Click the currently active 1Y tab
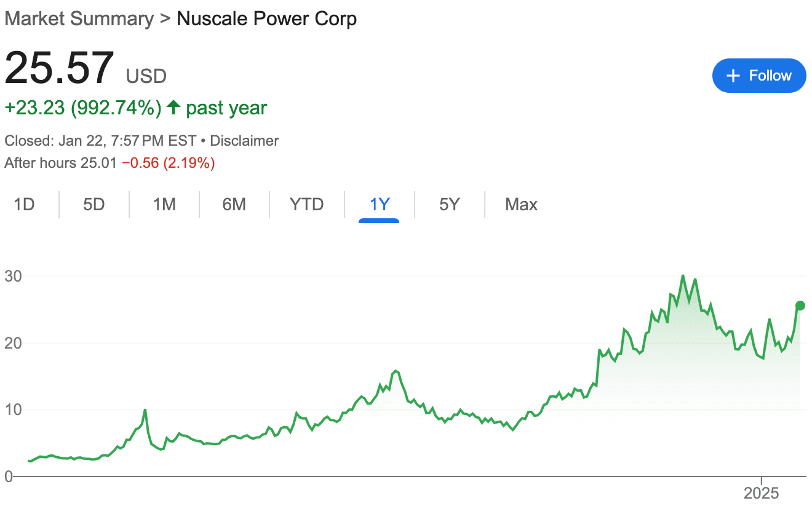The image size is (812, 514). coord(379,204)
